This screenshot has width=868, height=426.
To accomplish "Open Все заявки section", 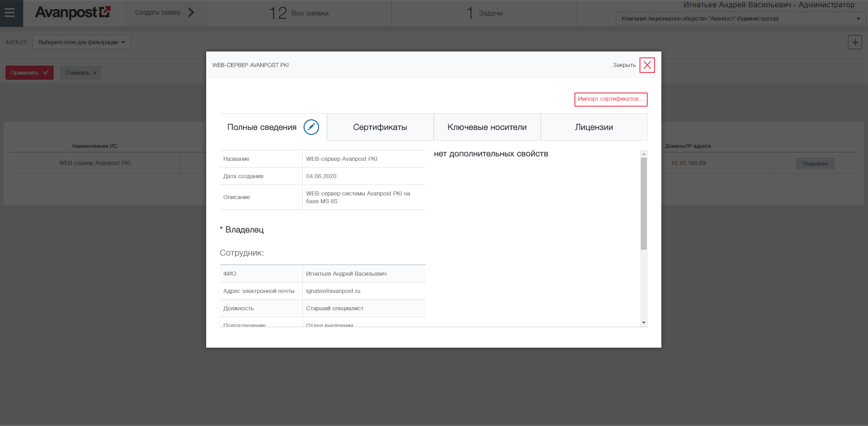I will tap(299, 13).
